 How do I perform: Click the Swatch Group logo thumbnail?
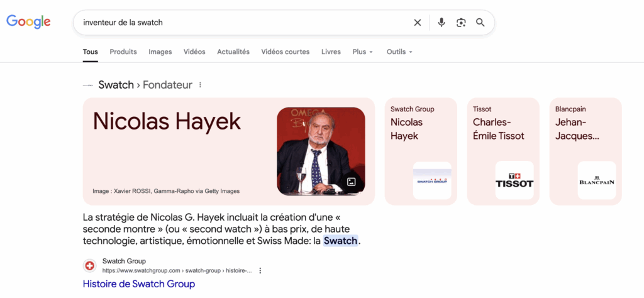(x=432, y=180)
